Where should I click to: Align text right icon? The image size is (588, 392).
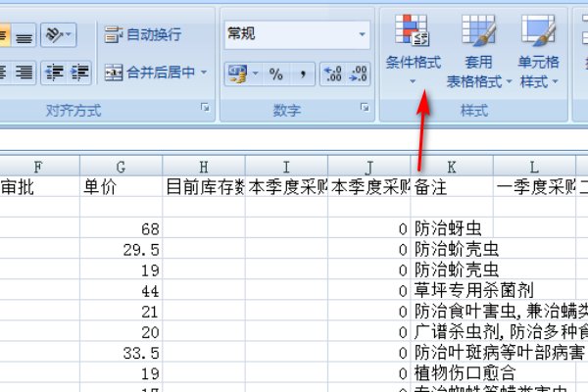point(24,73)
